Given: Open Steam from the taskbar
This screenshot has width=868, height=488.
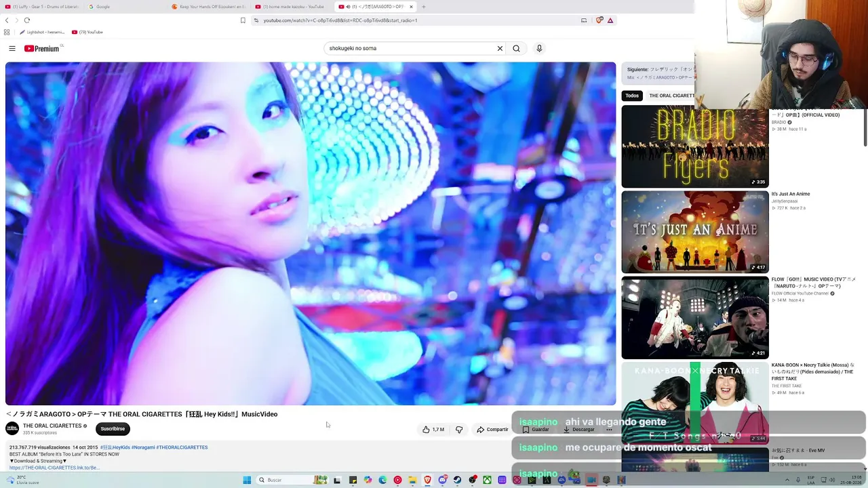Looking at the screenshot, I should click(457, 480).
